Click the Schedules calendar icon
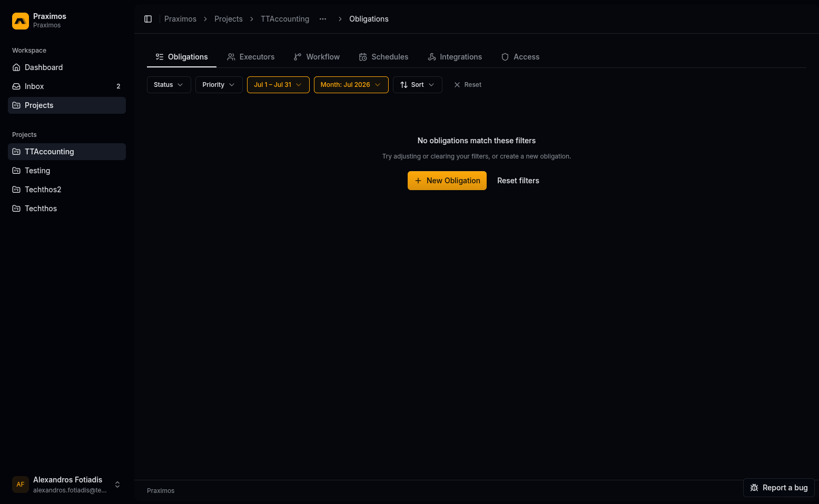The image size is (819, 504). (363, 57)
